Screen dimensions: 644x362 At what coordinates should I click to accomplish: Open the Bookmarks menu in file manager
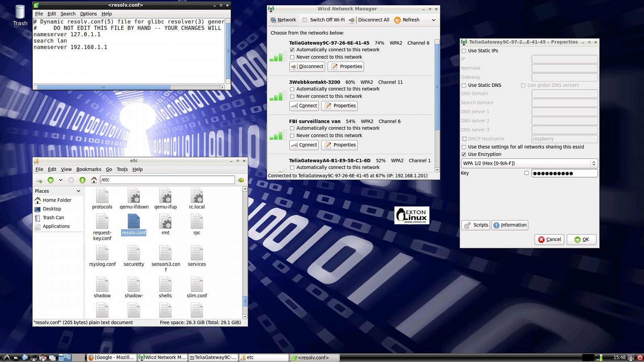click(x=89, y=169)
